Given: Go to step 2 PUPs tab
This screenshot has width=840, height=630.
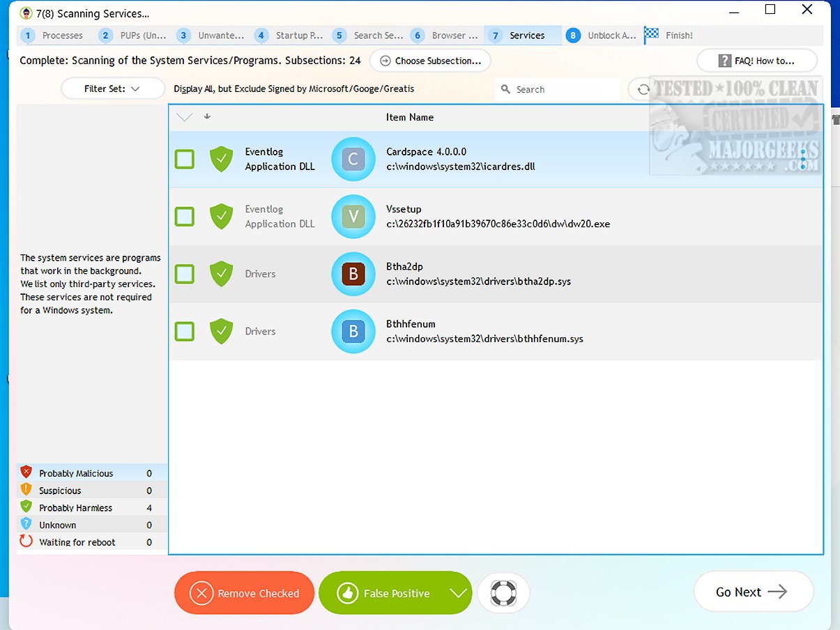Looking at the screenshot, I should [134, 35].
